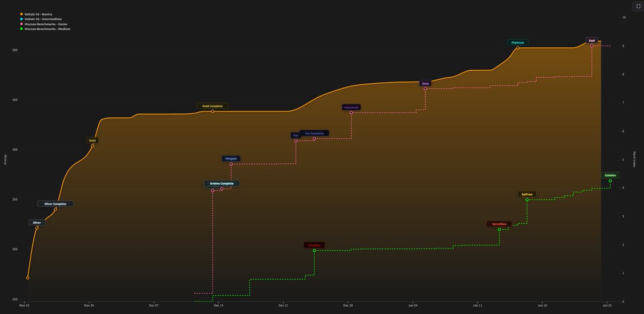
Task: Click the 300 Energy axis value
Action: pyautogui.click(x=14, y=250)
